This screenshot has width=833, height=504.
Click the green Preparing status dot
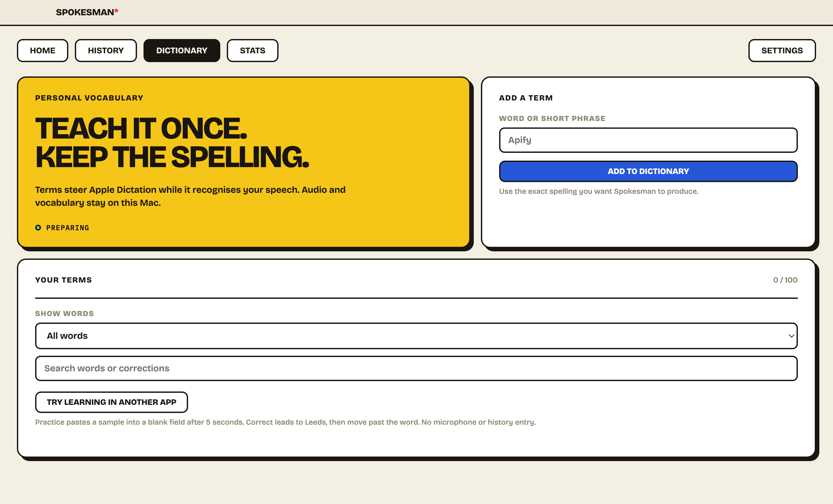tap(38, 228)
